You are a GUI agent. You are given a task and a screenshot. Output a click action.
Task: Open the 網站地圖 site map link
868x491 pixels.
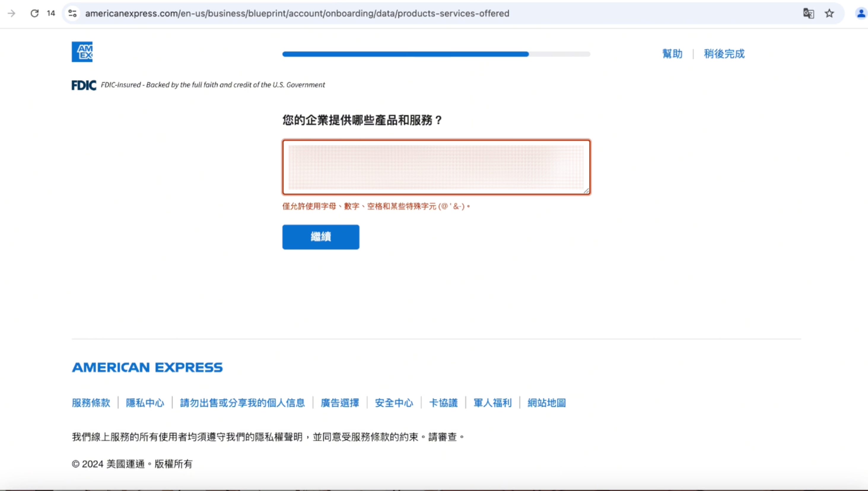[546, 403]
